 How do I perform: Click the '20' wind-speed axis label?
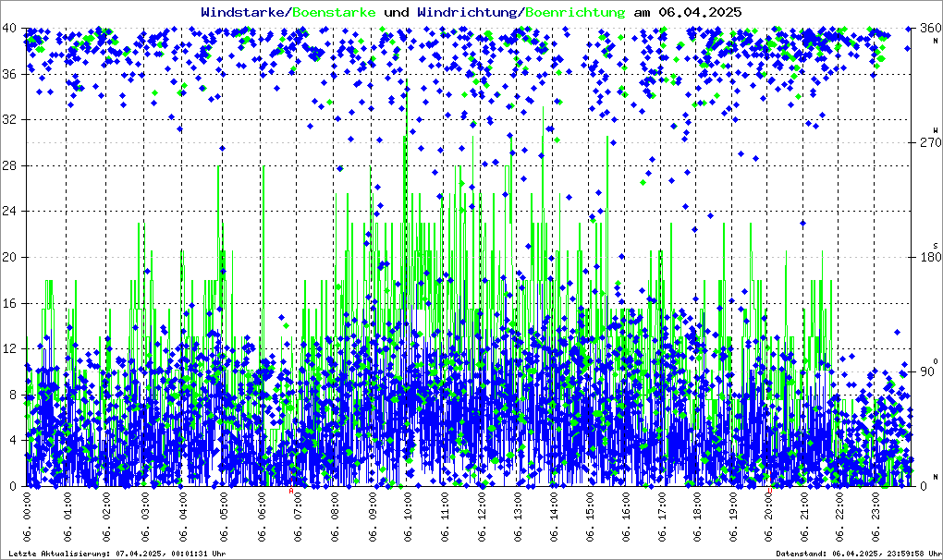[x=9, y=257]
